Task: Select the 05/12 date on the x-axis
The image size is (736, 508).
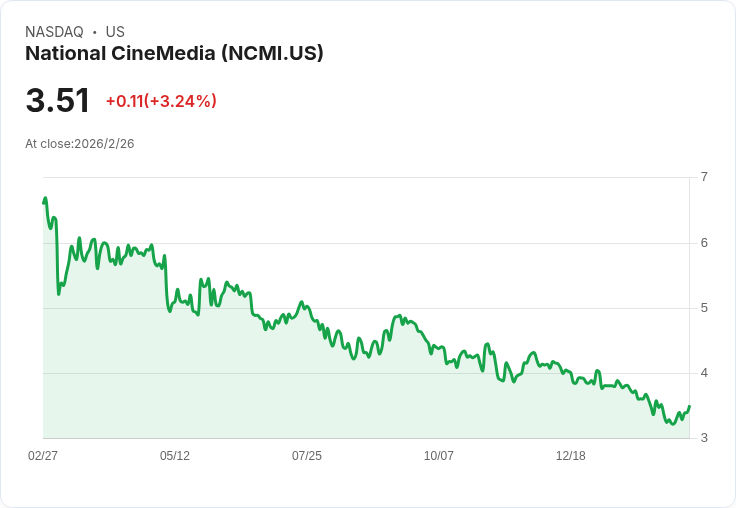Action: pos(175,456)
